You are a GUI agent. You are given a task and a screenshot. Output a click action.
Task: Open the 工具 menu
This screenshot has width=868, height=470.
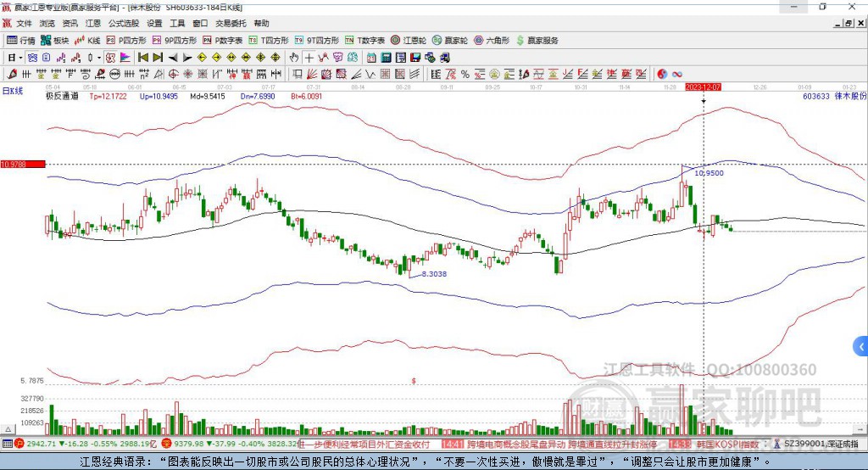(177, 23)
